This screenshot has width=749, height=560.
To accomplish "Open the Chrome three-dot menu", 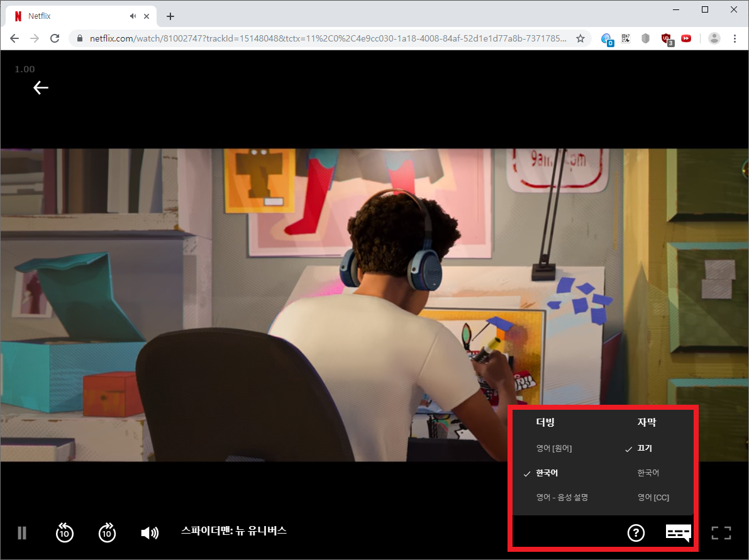I will click(735, 38).
